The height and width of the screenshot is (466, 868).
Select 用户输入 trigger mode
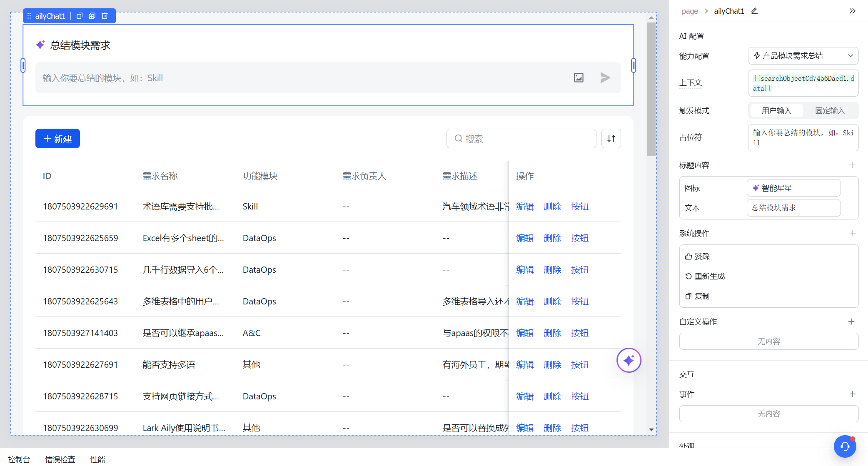[x=776, y=110]
